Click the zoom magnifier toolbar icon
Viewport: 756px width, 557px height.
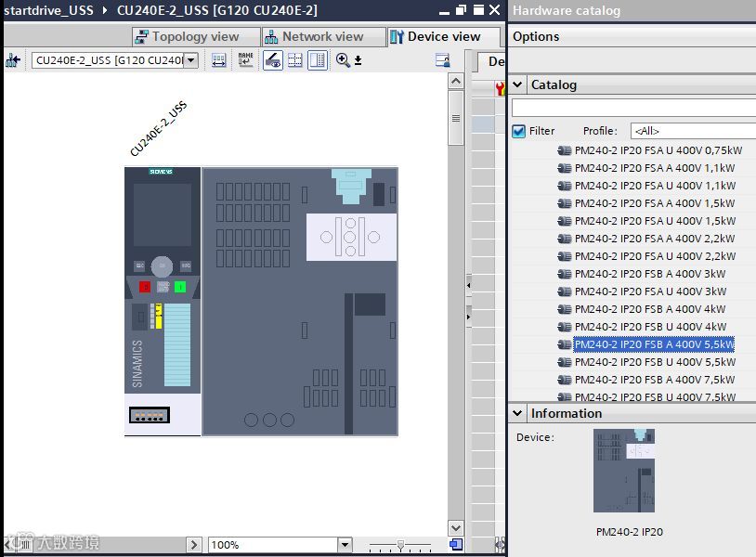tap(343, 60)
